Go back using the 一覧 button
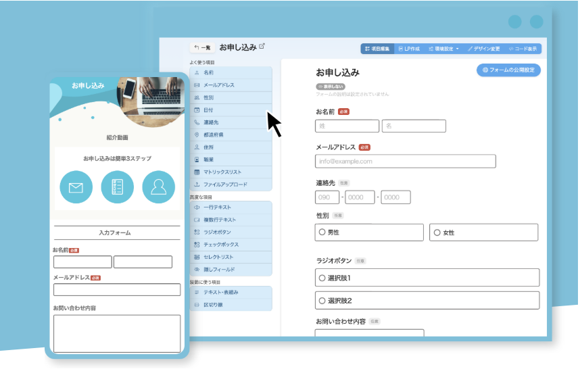 (201, 47)
